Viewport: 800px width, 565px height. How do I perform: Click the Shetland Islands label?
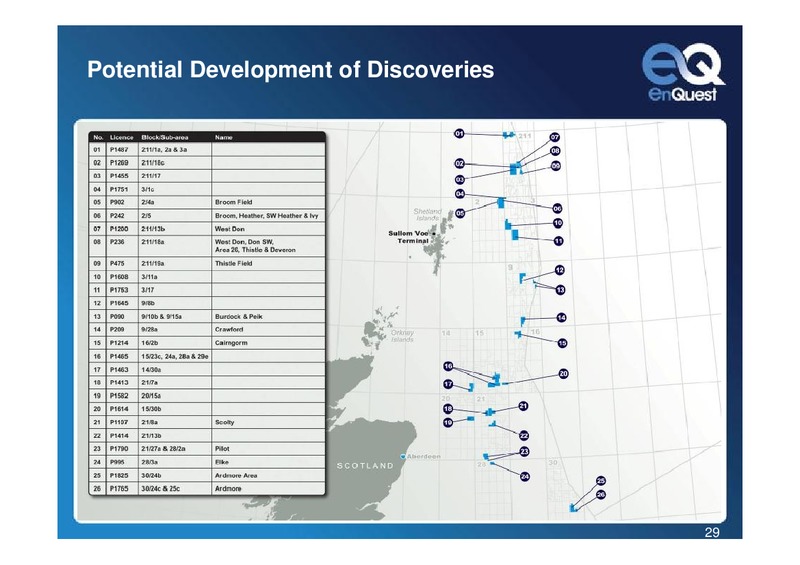427,214
